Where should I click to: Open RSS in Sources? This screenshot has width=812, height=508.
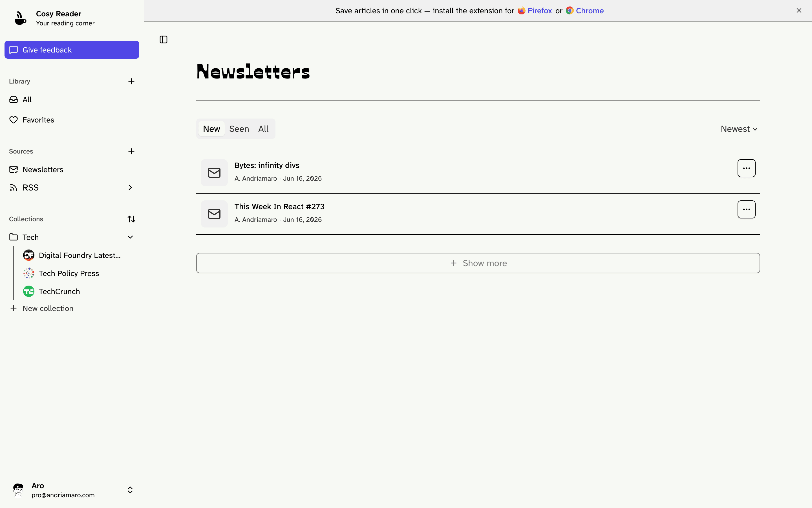click(x=72, y=187)
